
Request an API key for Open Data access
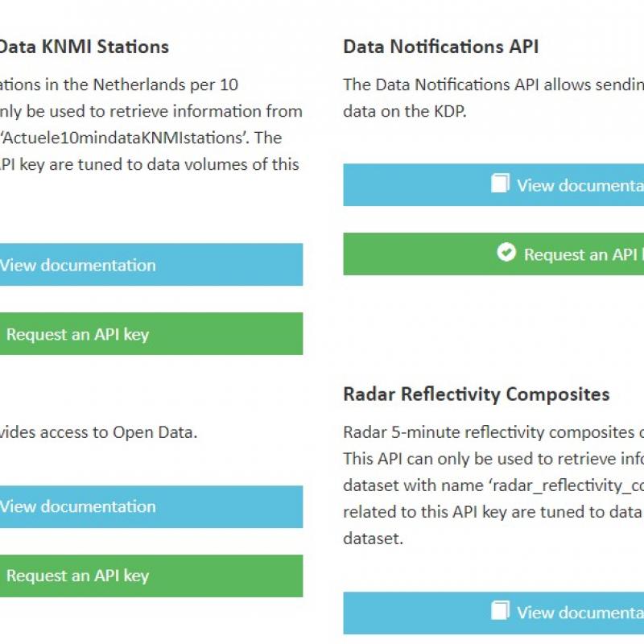click(151, 576)
